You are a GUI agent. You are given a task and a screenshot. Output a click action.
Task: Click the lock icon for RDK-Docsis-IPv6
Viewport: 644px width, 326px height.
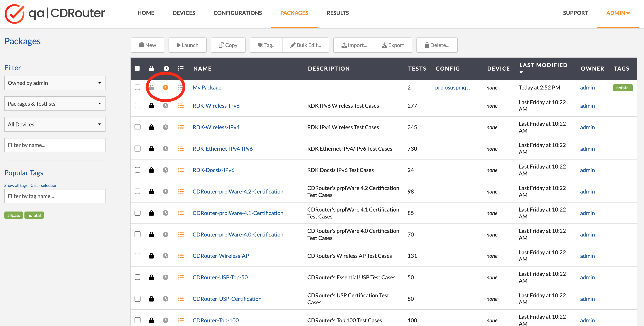tap(151, 170)
